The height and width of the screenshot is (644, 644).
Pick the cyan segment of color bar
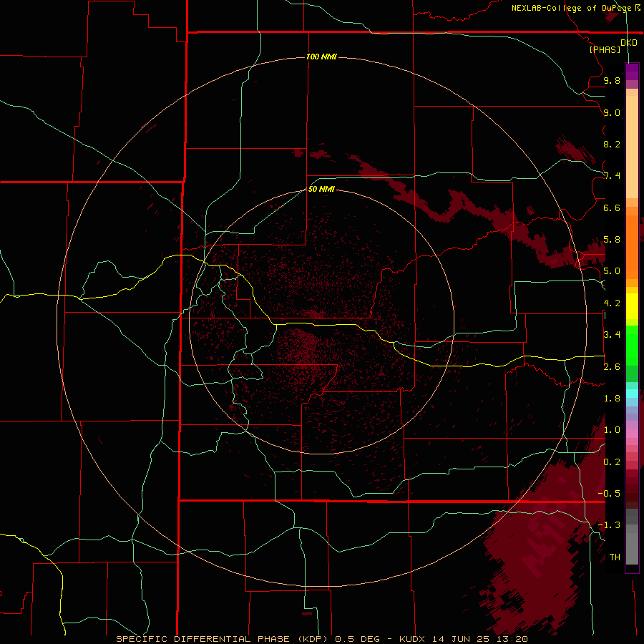point(632,394)
